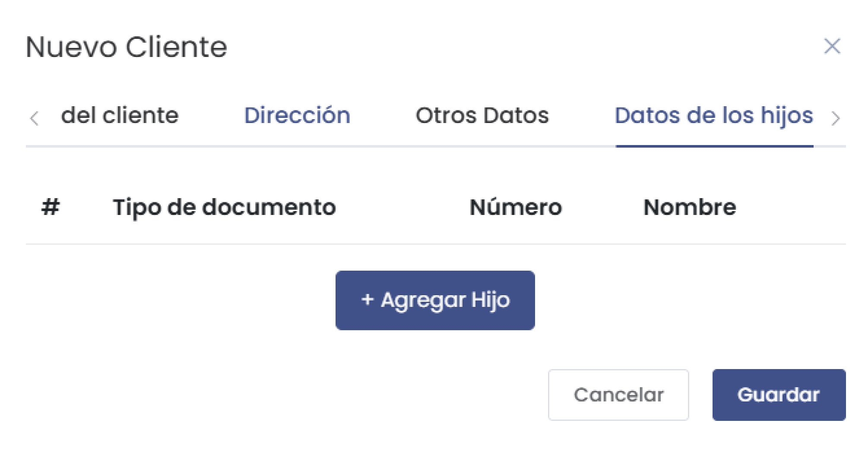Click the Nombre column header
This screenshot has height=461, width=868.
coord(690,208)
